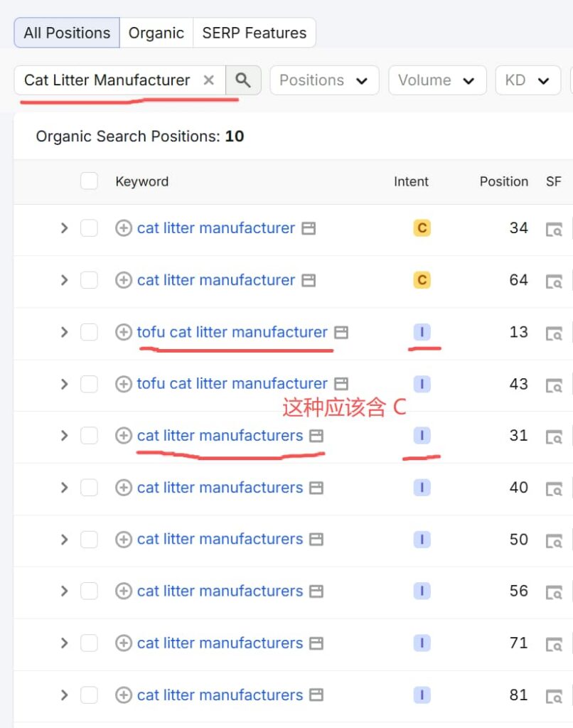Open 'cat litter manufacturers' link at position 71
Viewport: 573px width, 728px height.
[x=220, y=643]
